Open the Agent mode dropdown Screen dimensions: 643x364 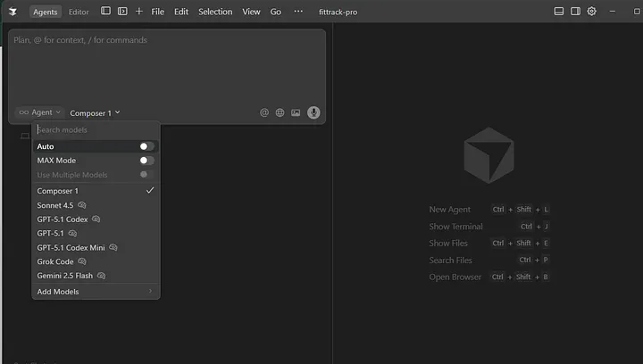39,113
